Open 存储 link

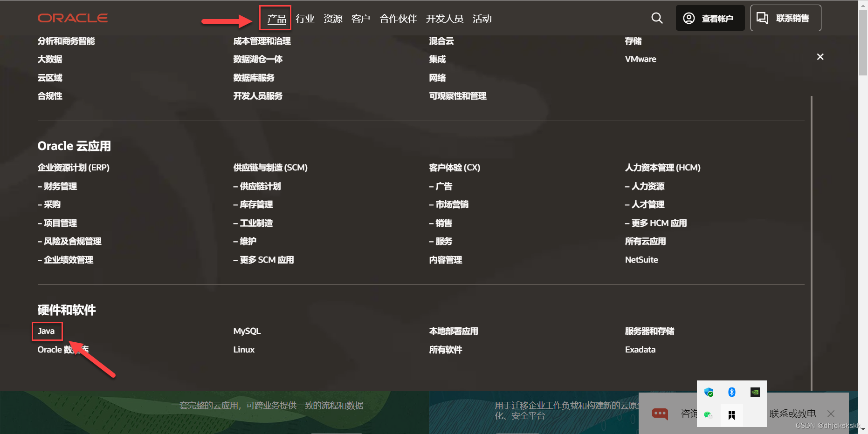pos(633,41)
